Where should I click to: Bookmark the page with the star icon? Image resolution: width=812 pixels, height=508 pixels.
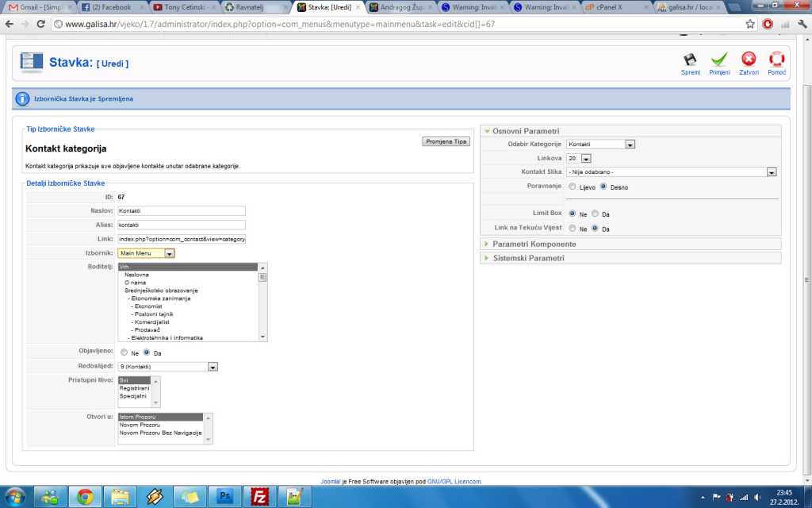coord(750,24)
